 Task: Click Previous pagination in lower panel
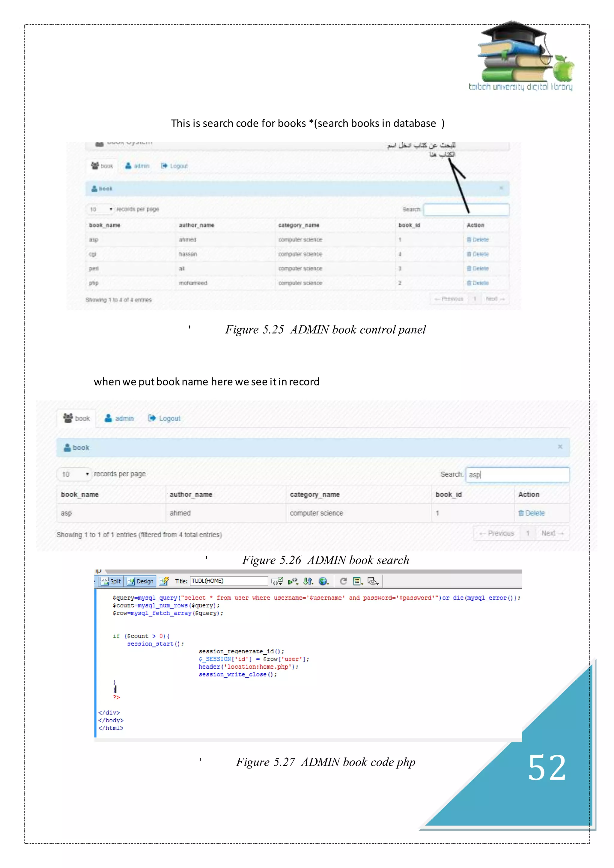tap(496, 533)
